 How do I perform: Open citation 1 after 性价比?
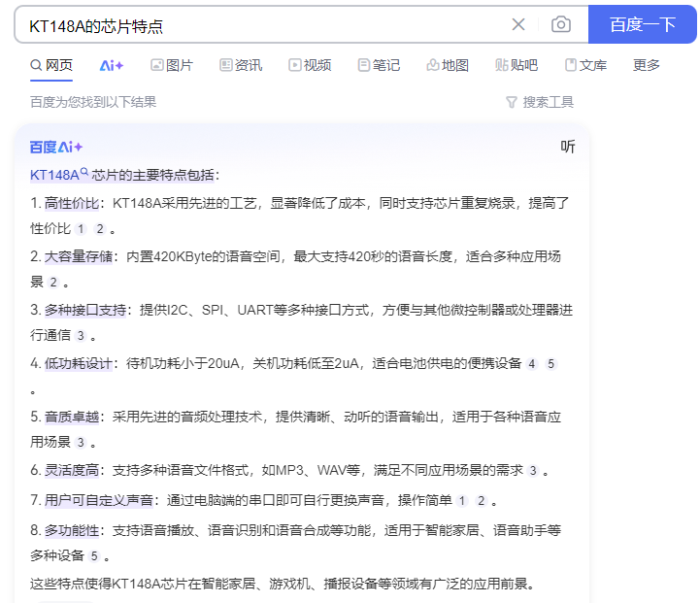[x=81, y=229]
